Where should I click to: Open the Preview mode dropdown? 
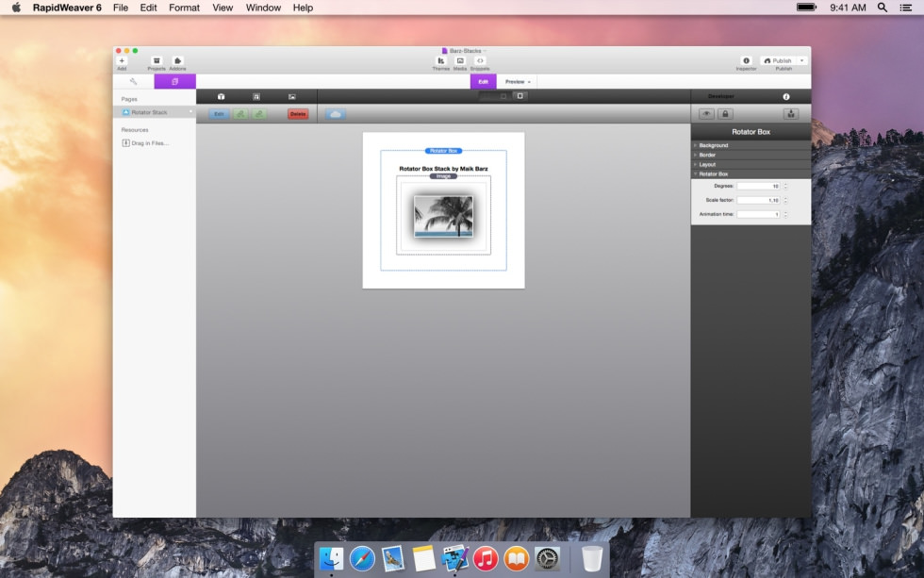(518, 81)
